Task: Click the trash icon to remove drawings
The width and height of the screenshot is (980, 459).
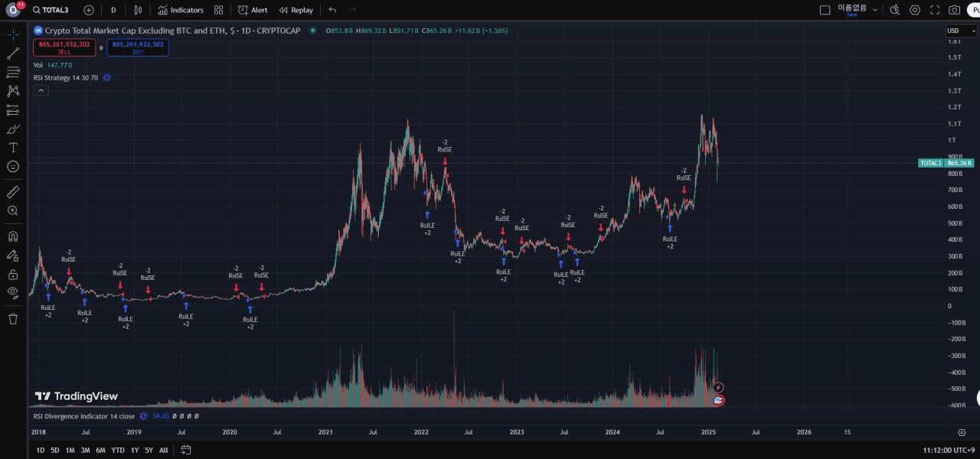Action: click(x=13, y=318)
